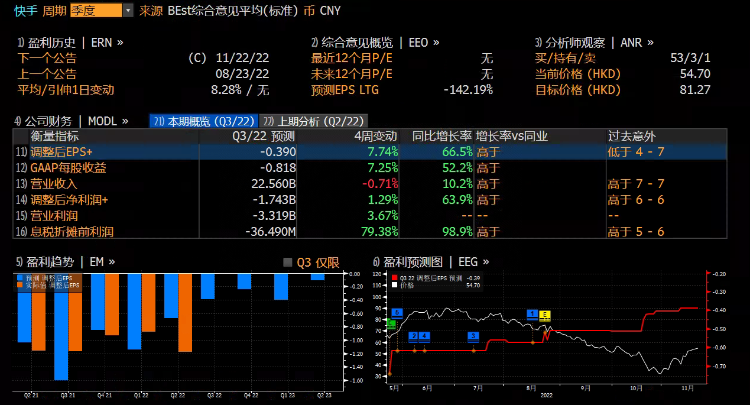The image size is (750, 405).
Task: Open 盈利历史 ERN section link
Action: (x=71, y=43)
